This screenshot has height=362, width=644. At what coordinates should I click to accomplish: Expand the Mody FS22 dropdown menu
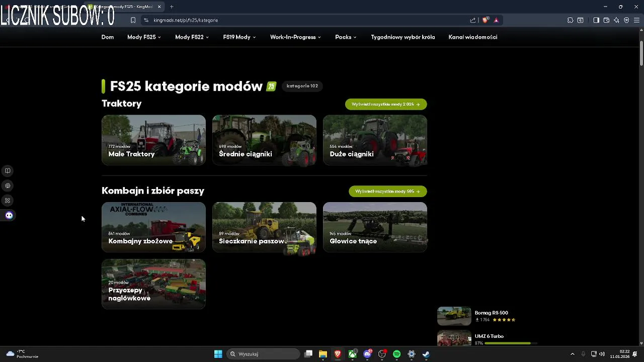pyautogui.click(x=192, y=37)
